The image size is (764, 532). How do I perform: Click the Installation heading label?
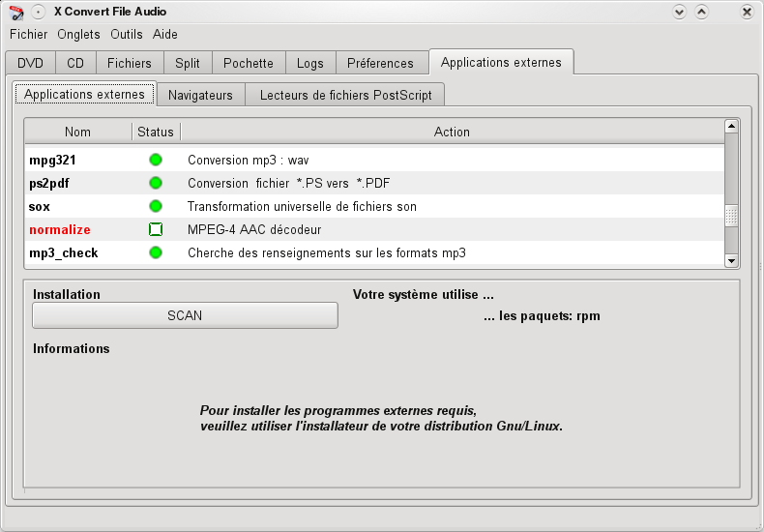pyautogui.click(x=67, y=295)
